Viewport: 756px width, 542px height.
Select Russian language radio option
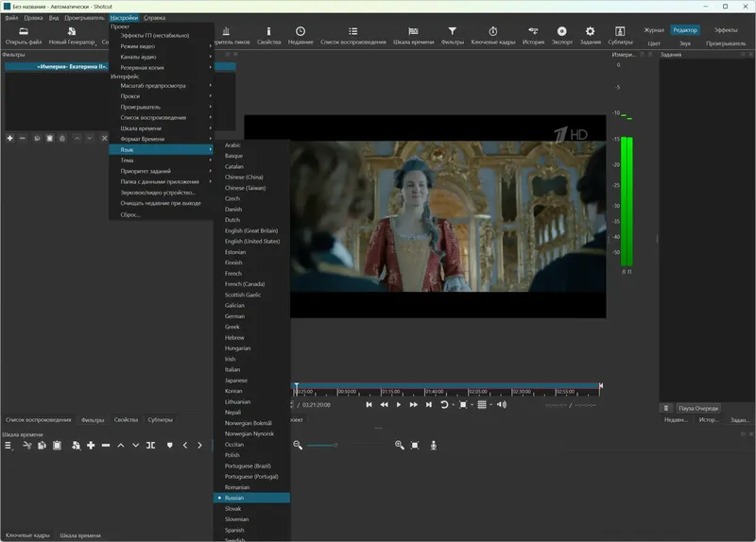point(234,498)
